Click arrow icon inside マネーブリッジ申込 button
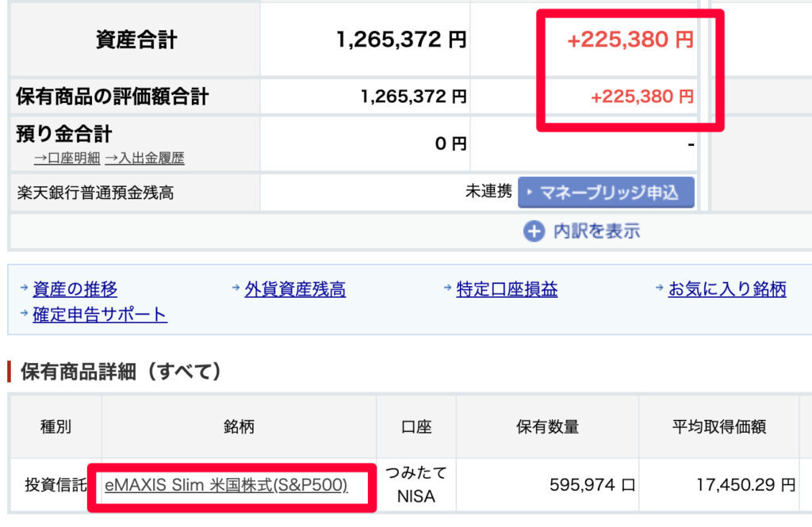This screenshot has height=527, width=812. pos(530,192)
